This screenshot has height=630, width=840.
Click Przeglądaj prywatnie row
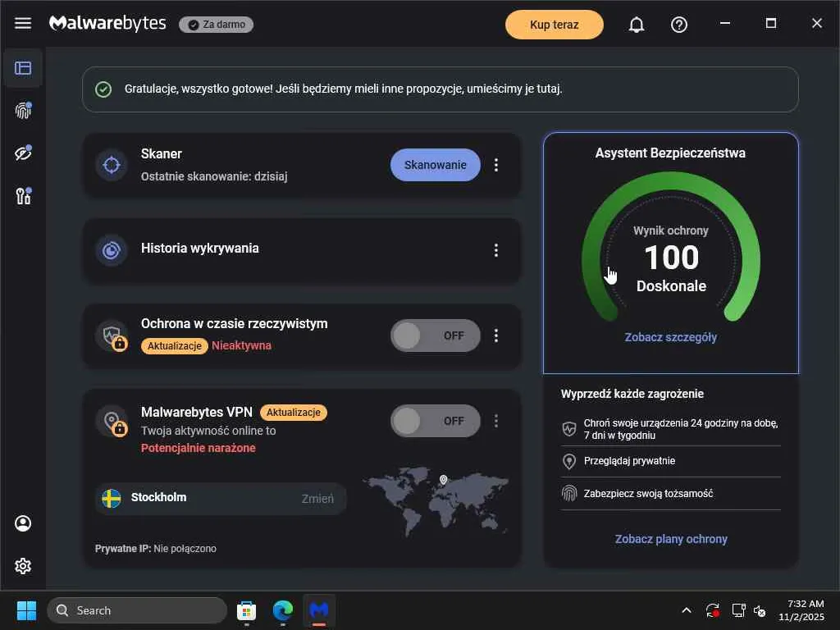(x=671, y=461)
